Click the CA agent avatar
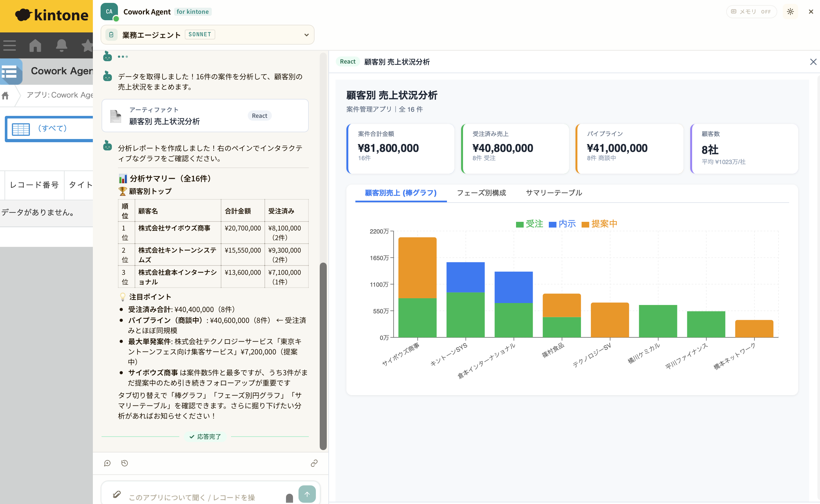Image resolution: width=820 pixels, height=504 pixels. pyautogui.click(x=109, y=12)
